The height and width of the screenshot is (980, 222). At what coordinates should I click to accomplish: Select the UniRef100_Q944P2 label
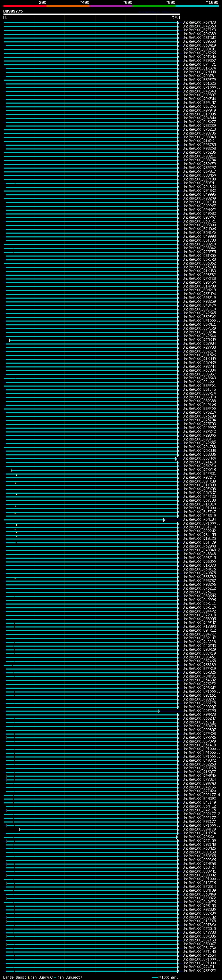pyautogui.click(x=199, y=611)
